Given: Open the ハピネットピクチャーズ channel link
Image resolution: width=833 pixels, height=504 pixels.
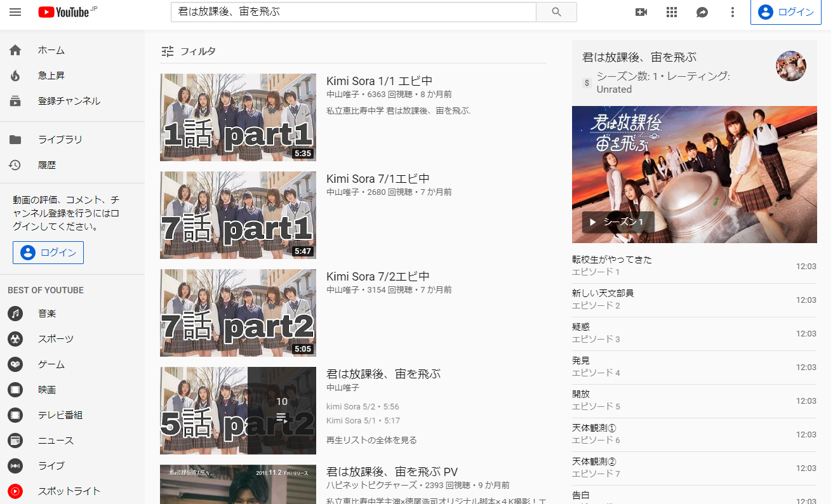Looking at the screenshot, I should (371, 485).
